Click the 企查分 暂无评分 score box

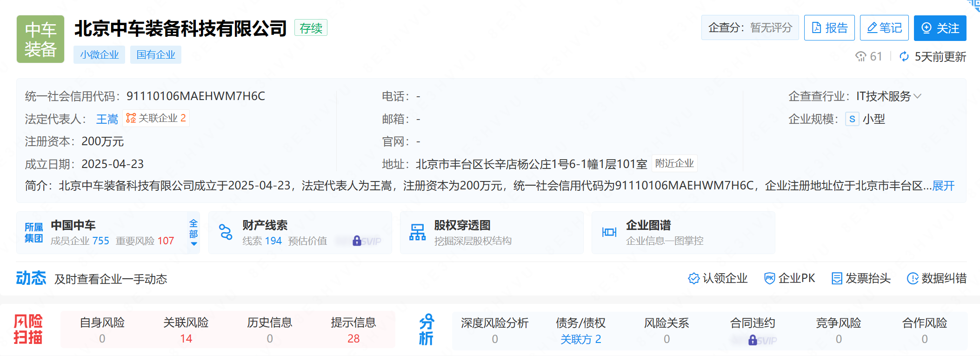(750, 28)
